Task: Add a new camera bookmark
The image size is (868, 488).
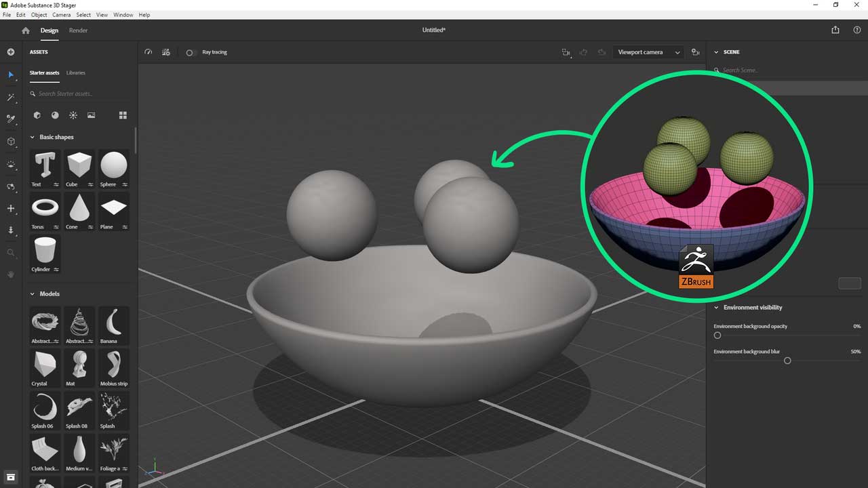Action: [695, 52]
